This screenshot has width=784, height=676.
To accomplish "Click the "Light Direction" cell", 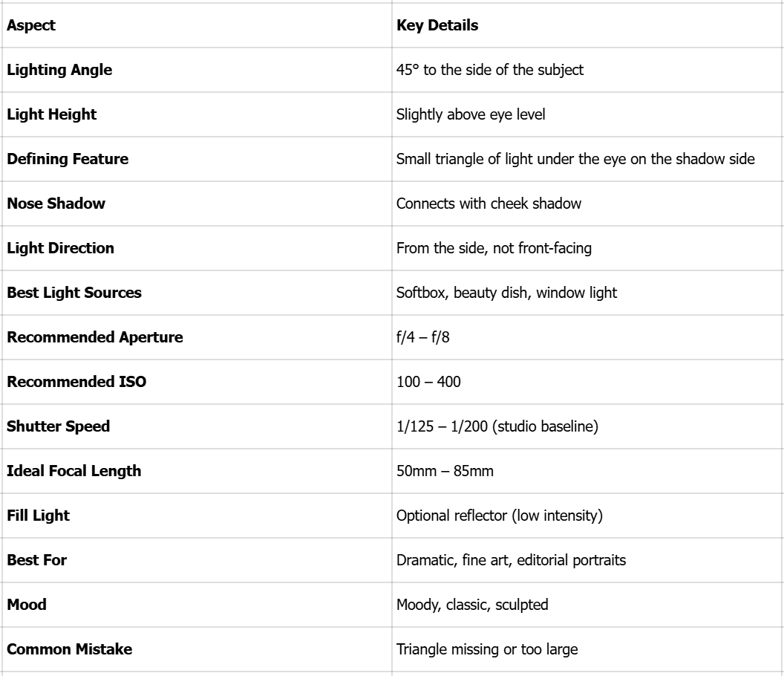I will [x=61, y=248].
